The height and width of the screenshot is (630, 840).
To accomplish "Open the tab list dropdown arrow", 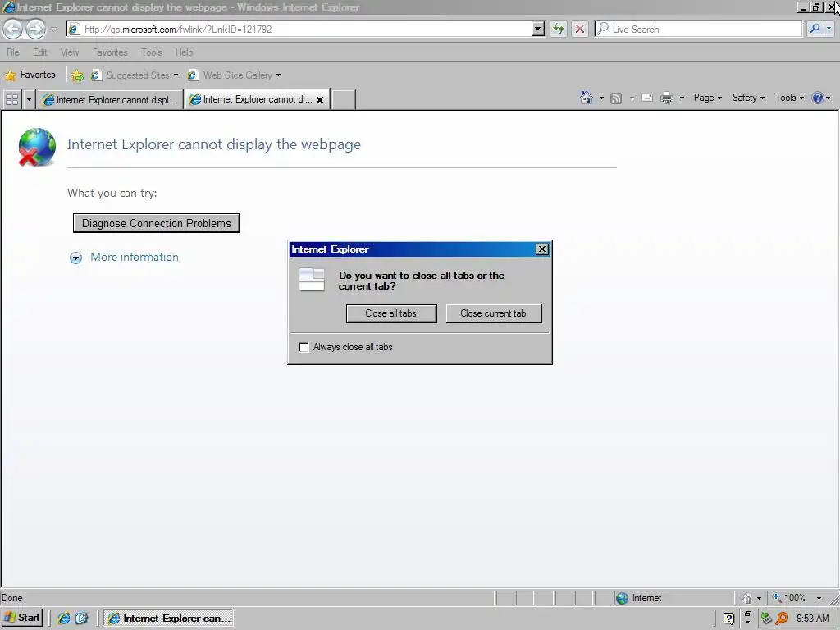I will pyautogui.click(x=29, y=99).
